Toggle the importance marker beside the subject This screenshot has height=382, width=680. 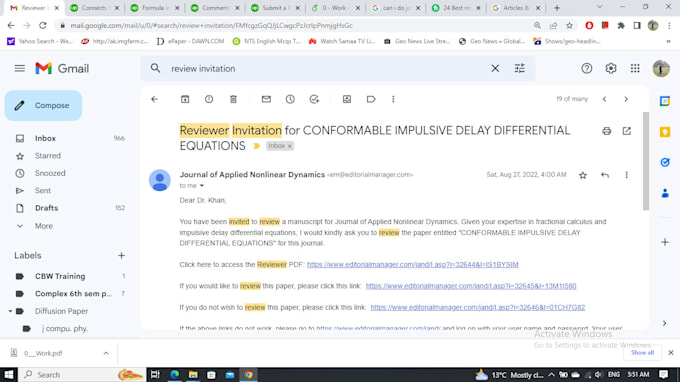click(x=257, y=146)
